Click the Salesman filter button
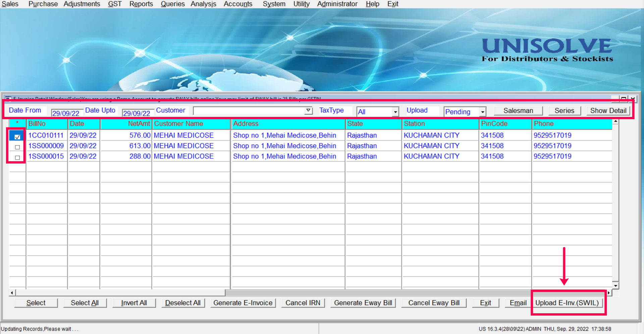 [x=518, y=111]
